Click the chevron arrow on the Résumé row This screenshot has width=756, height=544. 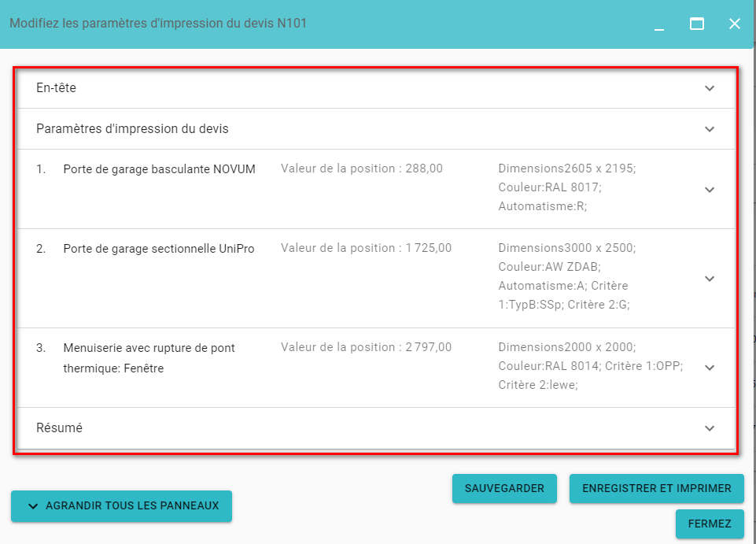point(710,428)
